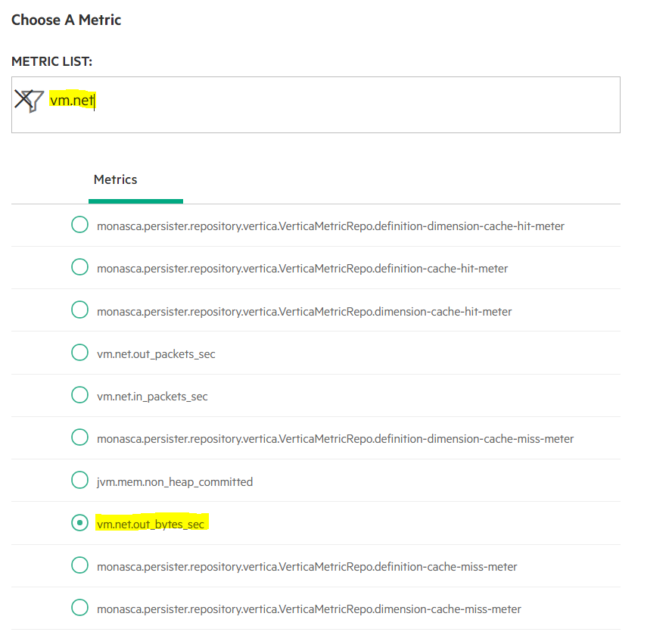Click the clear filter funnel icon
This screenshot has width=672, height=632.
[30, 101]
